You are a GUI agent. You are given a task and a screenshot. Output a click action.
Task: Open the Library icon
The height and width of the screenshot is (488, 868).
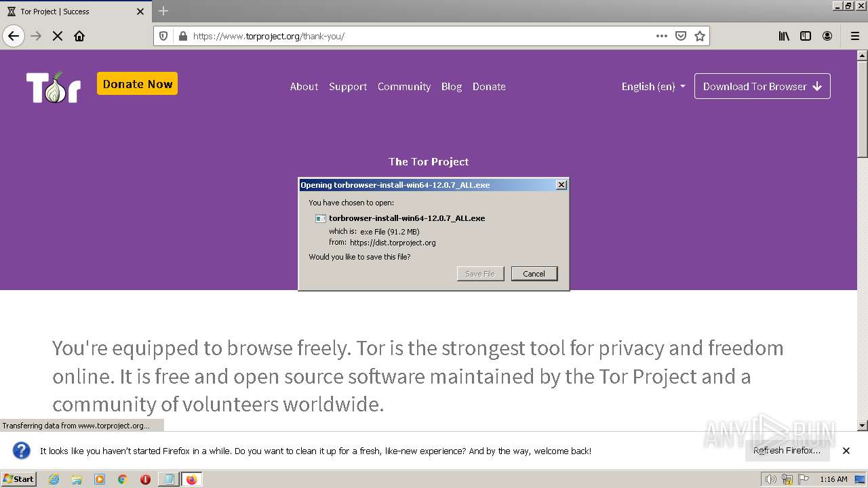tap(784, 36)
